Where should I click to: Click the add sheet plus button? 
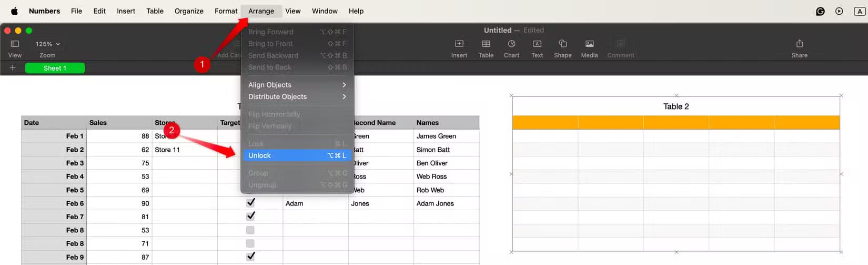point(13,68)
